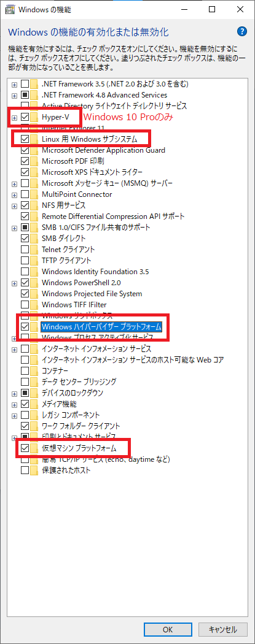The width and height of the screenshot is (255, 644).
Task: Uncheck Windows Projected File System checkbox
Action: [x=25, y=294]
